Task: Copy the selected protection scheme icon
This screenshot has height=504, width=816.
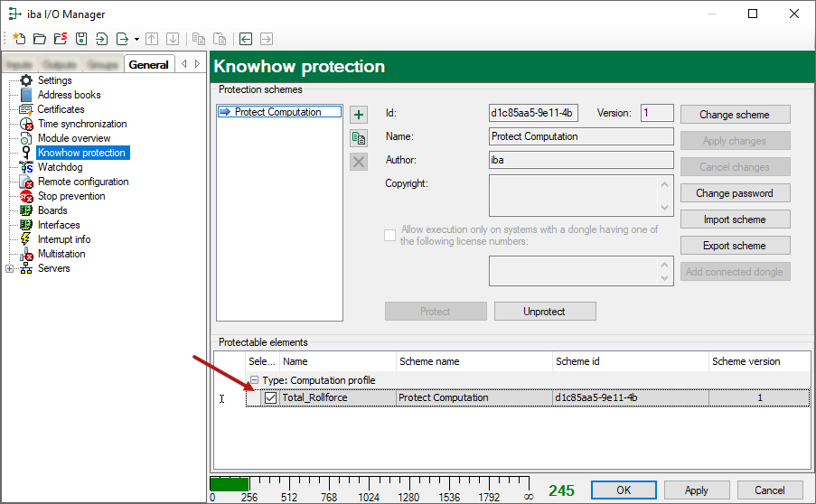Action: tap(359, 138)
